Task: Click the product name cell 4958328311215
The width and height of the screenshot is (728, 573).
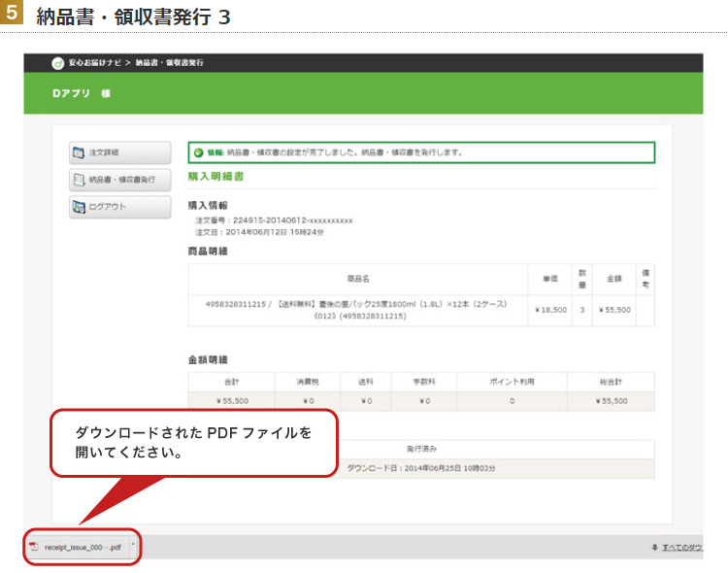Action: [358, 310]
